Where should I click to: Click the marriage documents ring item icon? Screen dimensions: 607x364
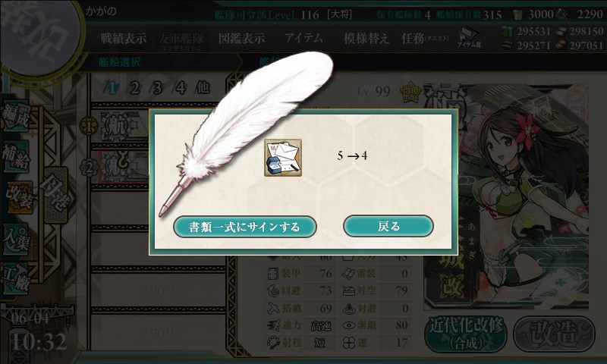(283, 158)
